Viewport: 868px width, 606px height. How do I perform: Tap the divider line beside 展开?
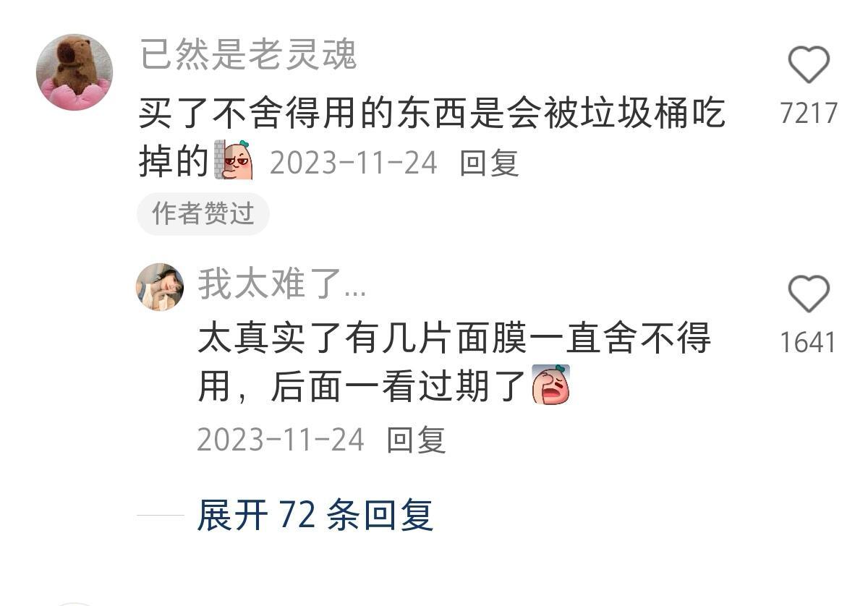click(x=161, y=516)
